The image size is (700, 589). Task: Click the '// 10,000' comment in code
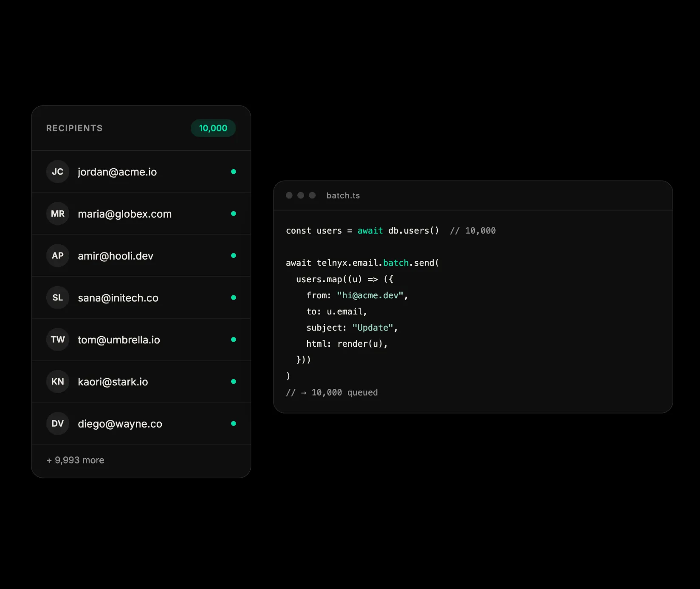(473, 231)
